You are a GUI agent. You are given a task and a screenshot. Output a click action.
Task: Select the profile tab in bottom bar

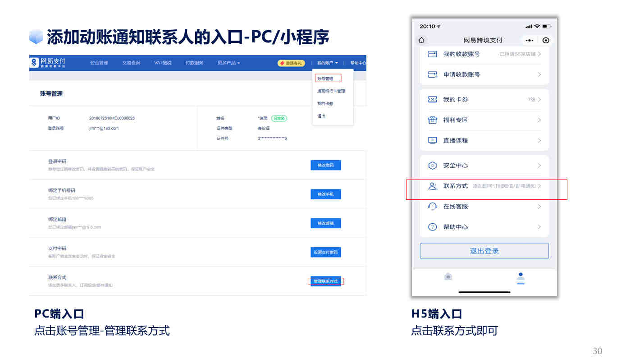521,278
